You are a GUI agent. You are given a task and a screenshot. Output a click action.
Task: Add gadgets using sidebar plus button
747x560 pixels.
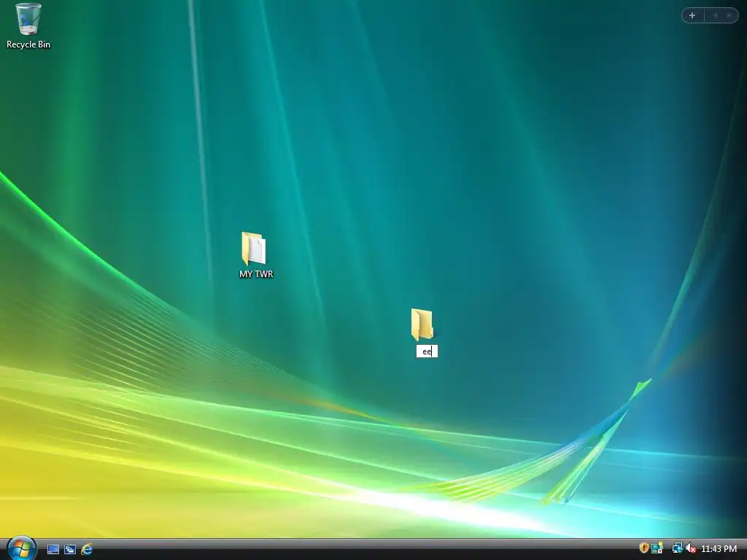pyautogui.click(x=692, y=15)
